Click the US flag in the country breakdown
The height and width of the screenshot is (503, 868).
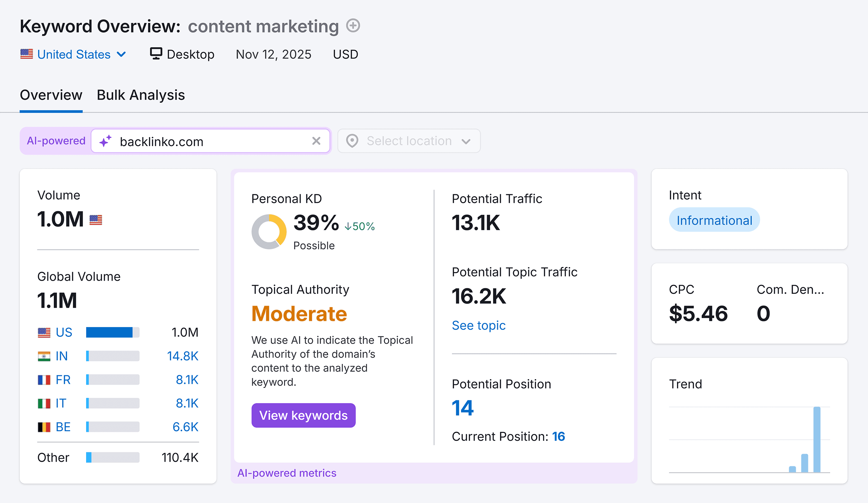pyautogui.click(x=44, y=332)
